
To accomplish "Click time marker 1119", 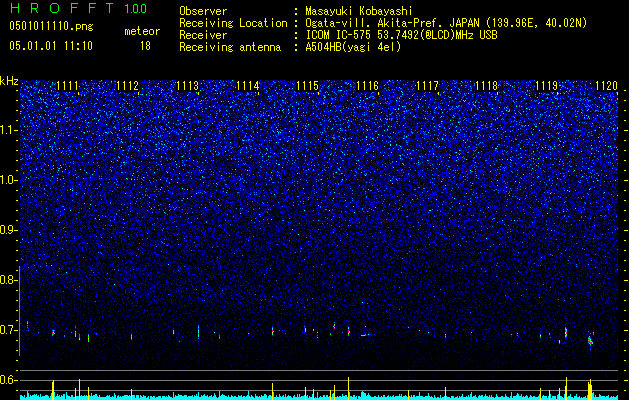I will click(x=546, y=86).
